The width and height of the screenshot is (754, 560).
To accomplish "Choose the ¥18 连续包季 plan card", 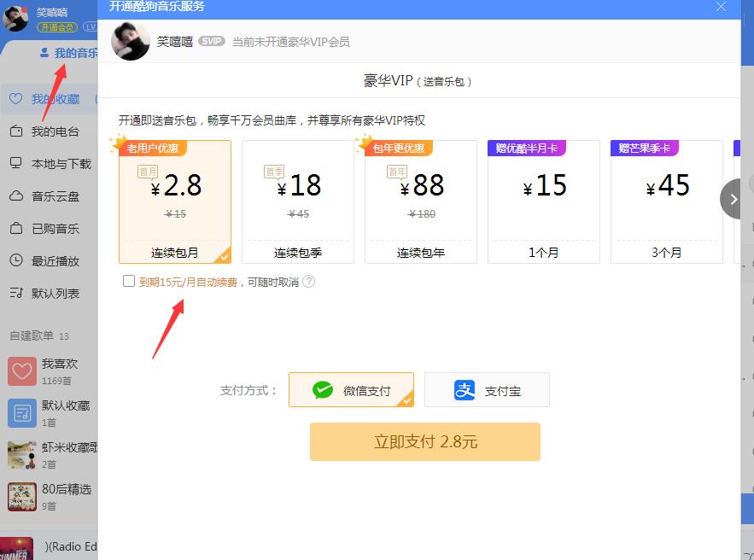I will 298,201.
